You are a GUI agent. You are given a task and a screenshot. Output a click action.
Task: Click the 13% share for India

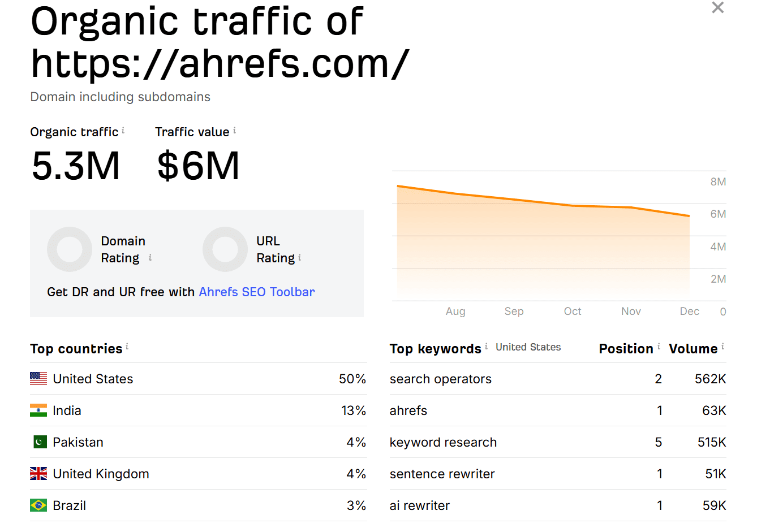354,410
